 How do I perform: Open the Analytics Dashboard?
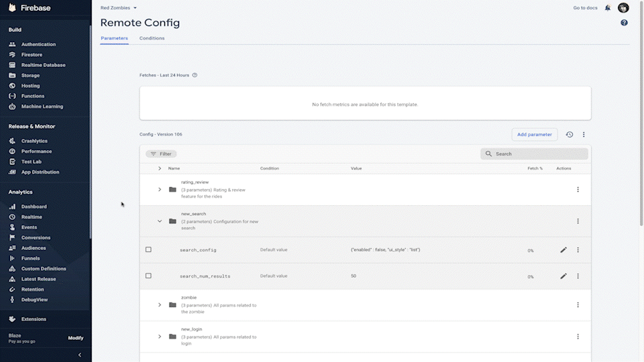(x=34, y=206)
